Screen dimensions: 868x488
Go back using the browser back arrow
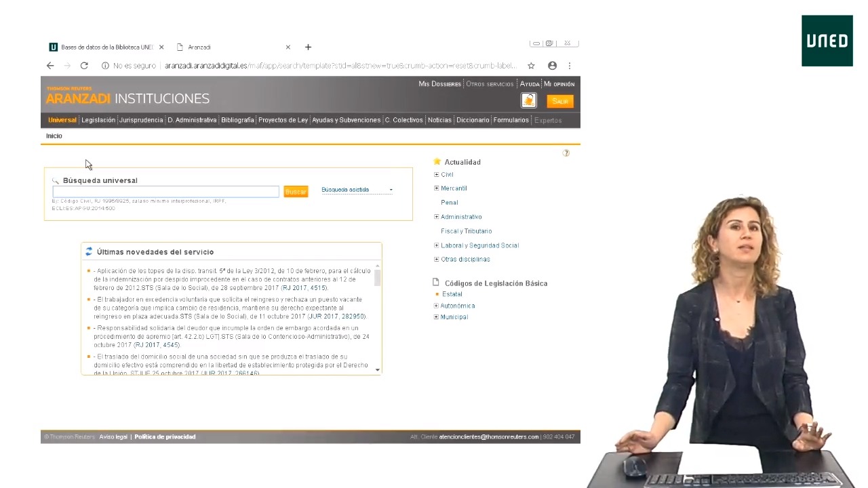pyautogui.click(x=50, y=66)
